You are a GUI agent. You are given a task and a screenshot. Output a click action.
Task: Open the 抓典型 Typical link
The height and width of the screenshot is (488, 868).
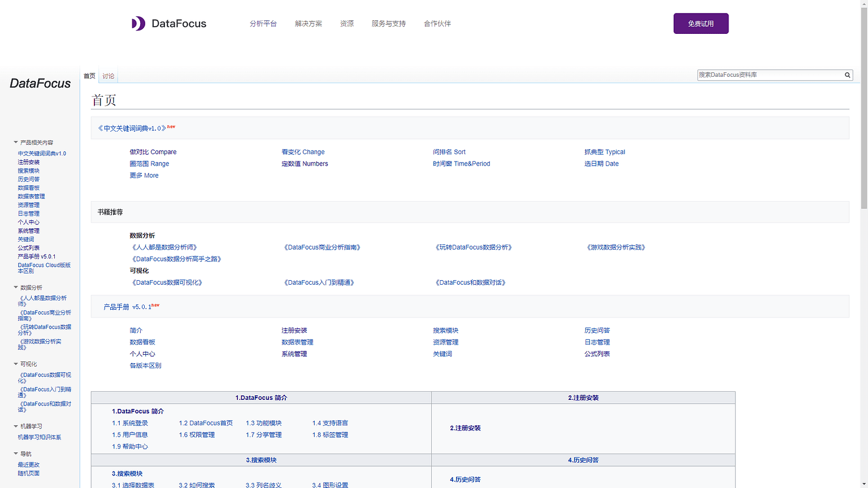tap(605, 152)
